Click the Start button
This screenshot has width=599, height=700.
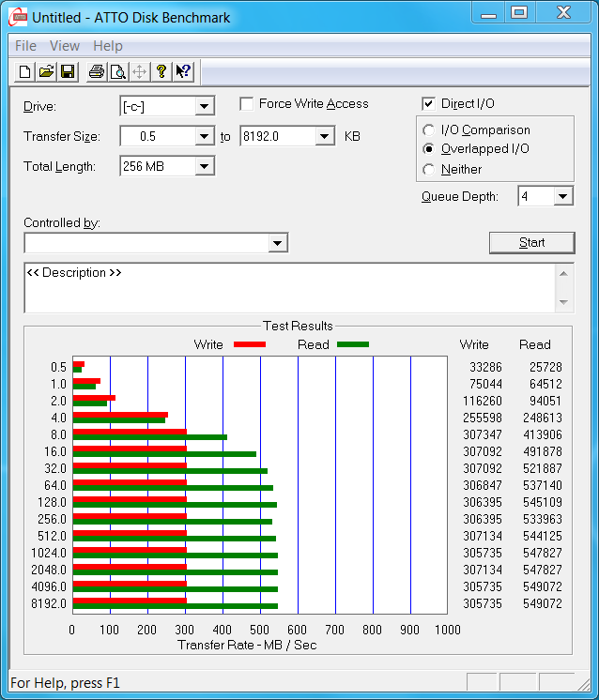[x=531, y=242]
